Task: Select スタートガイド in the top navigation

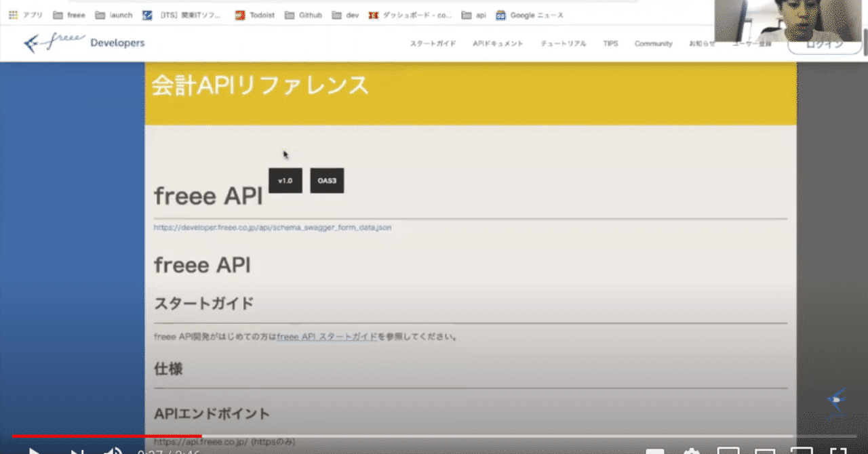Action: (433, 43)
